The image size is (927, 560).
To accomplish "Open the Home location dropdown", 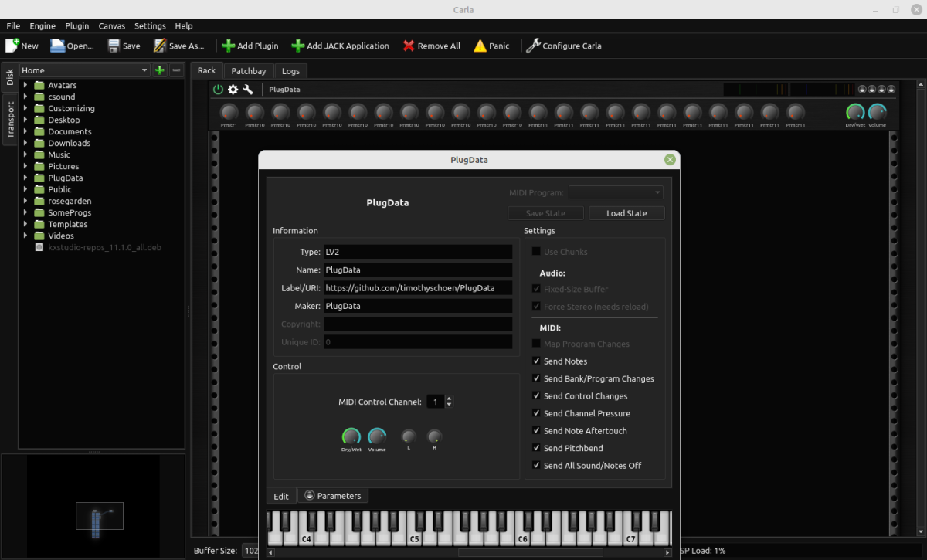I will pyautogui.click(x=85, y=70).
